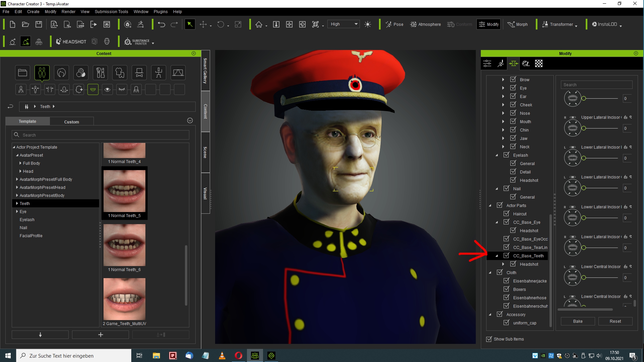
Task: Select the arrow Select tool
Action: click(x=190, y=24)
